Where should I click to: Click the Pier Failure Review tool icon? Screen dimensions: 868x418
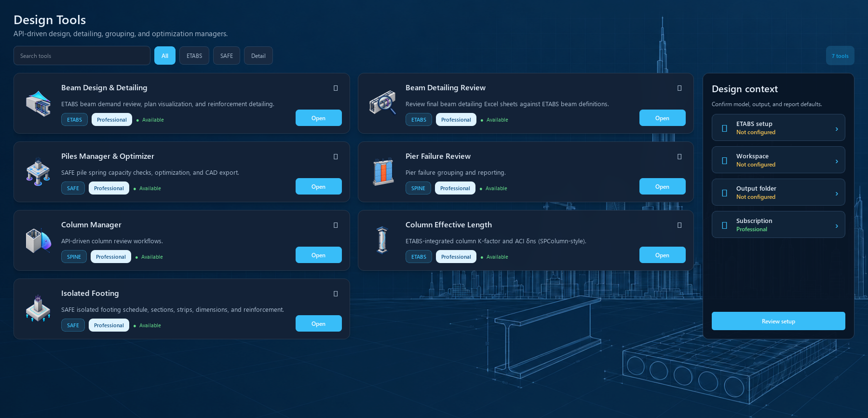tap(383, 172)
